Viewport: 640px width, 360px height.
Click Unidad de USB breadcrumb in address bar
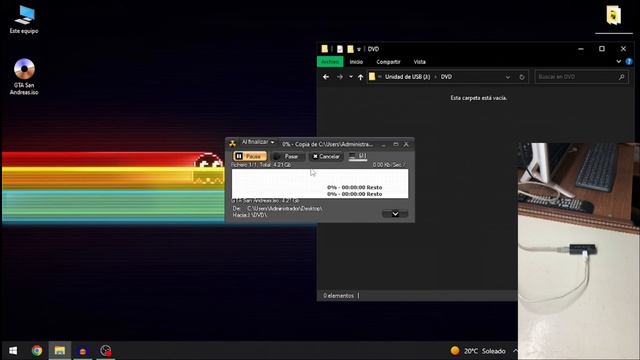click(407, 77)
